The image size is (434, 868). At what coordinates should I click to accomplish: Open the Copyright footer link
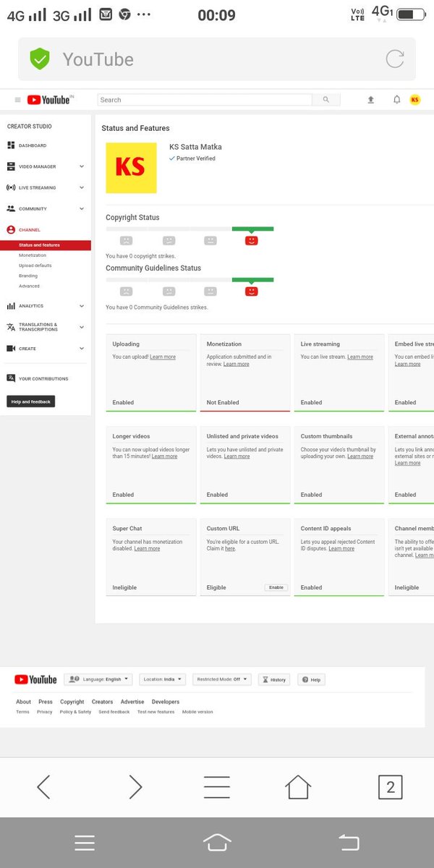click(72, 702)
